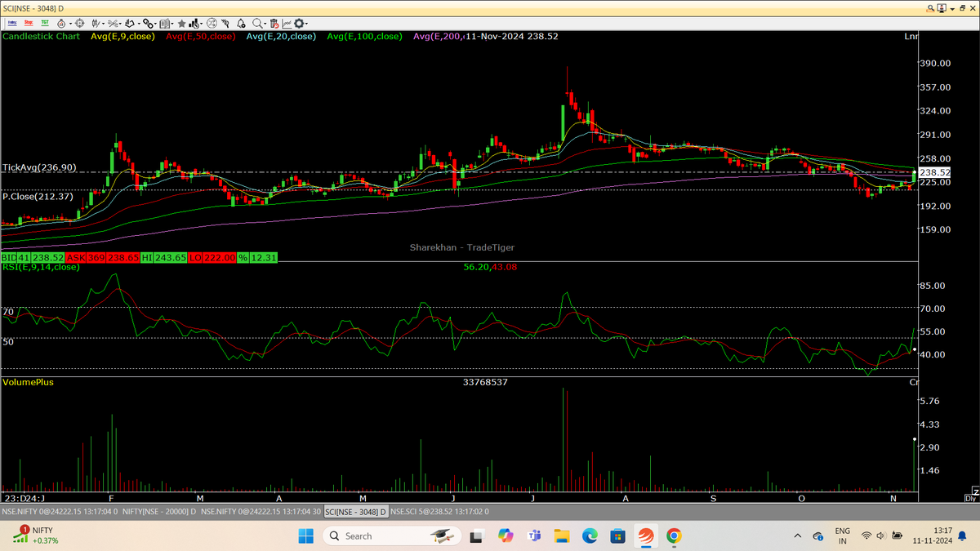
Task: Click the Entry order toolbar icon
Action: [x=12, y=23]
